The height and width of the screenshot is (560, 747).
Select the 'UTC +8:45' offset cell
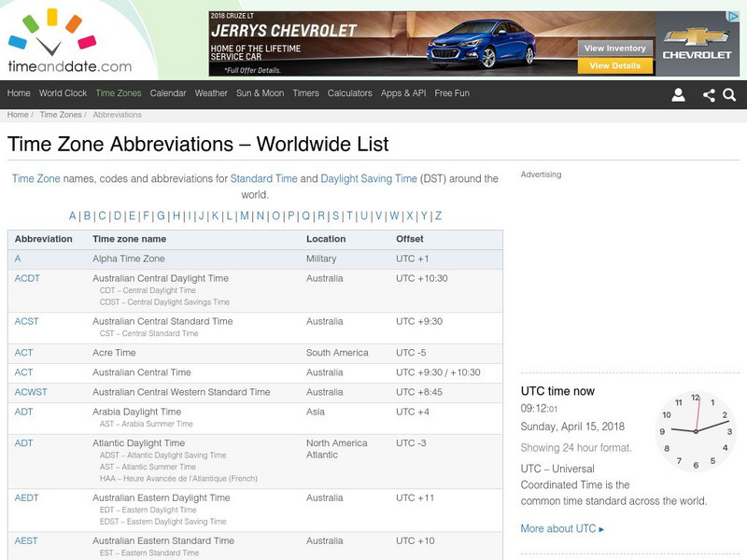[419, 392]
